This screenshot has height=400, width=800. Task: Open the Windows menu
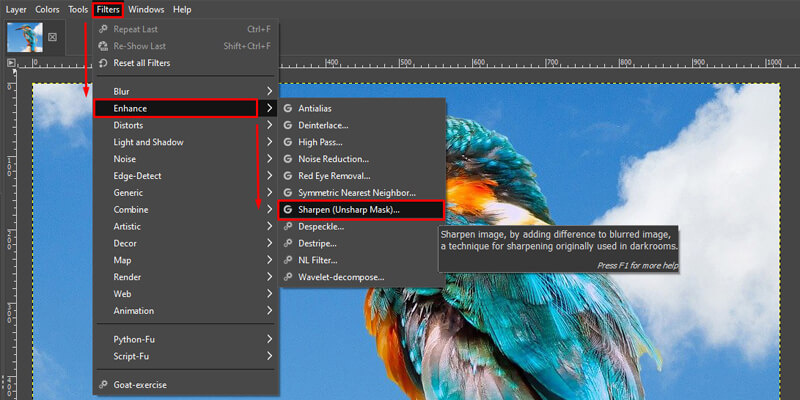146,10
